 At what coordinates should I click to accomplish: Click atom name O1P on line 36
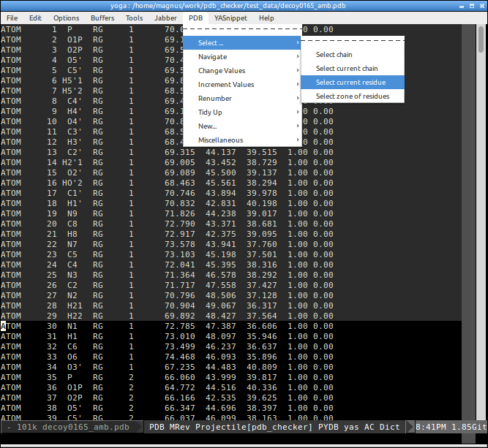click(75, 387)
